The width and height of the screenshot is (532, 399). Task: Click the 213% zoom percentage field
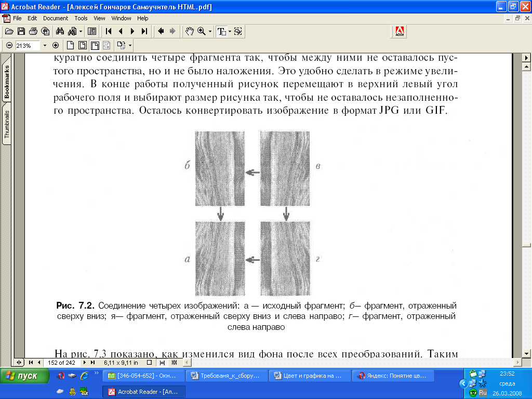(27, 46)
